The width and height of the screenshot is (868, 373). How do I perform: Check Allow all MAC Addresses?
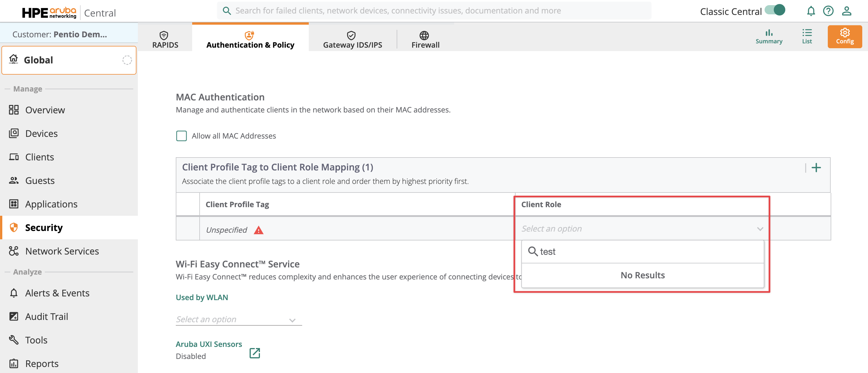181,136
